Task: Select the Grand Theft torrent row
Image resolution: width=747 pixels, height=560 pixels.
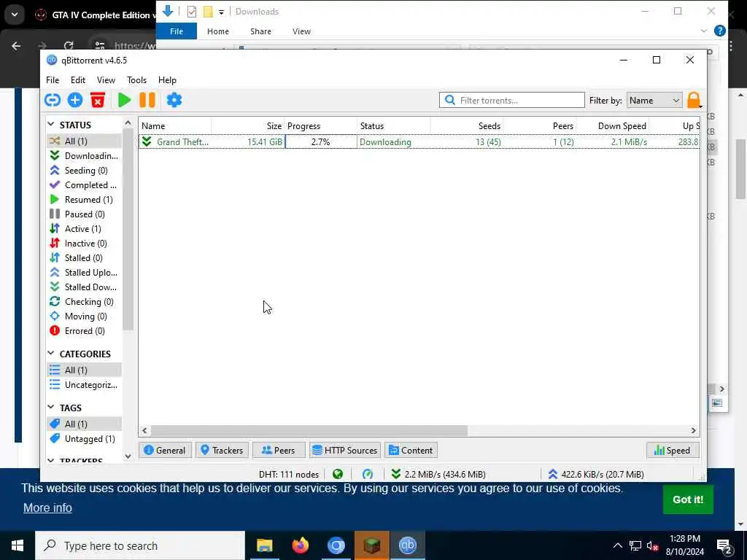Action: coord(419,142)
